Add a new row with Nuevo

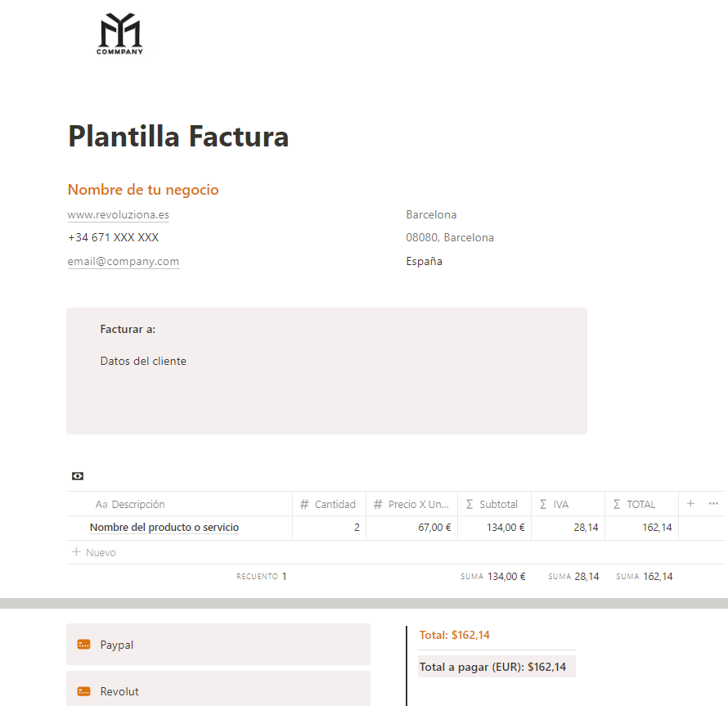(101, 553)
